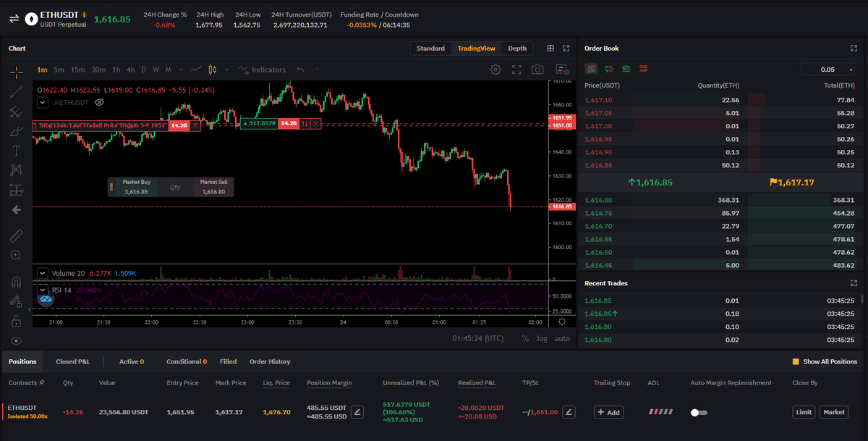Toggle auto scale on price axis
This screenshot has width=868, height=441.
pyautogui.click(x=562, y=338)
